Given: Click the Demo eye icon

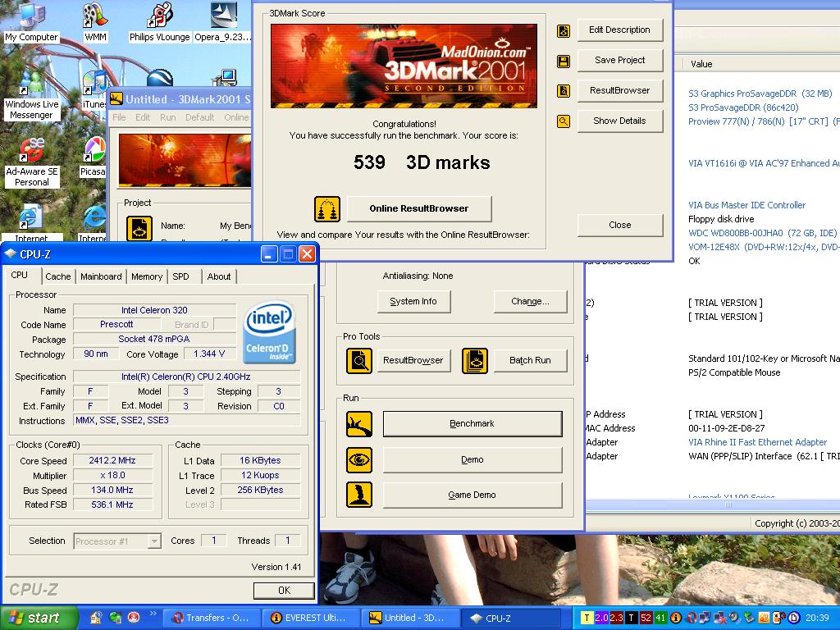Looking at the screenshot, I should click(x=359, y=459).
